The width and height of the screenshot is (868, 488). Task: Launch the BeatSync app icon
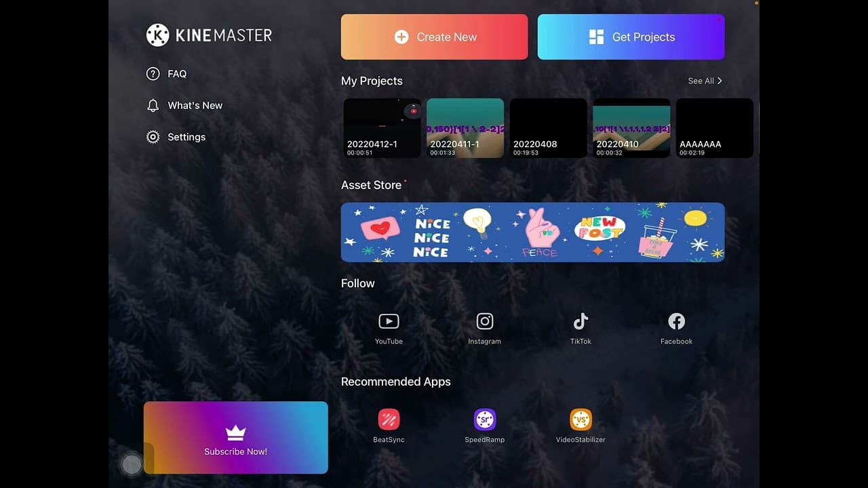[389, 420]
